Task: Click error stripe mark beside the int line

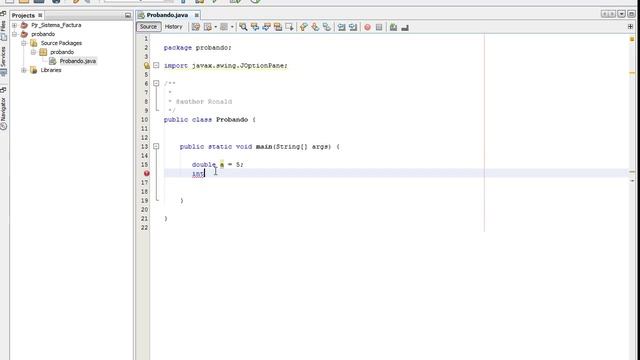Action: pyautogui.click(x=632, y=172)
